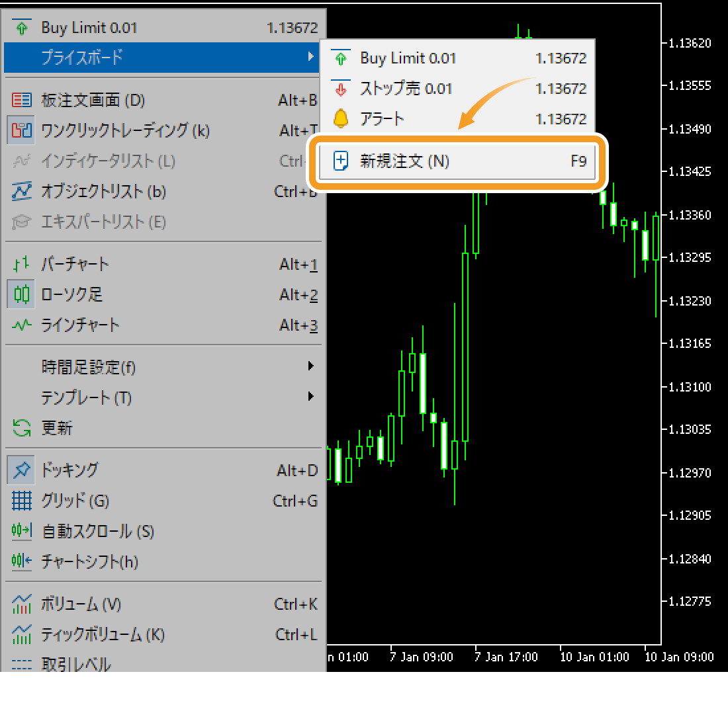This screenshot has width=728, height=705.
Task: Select ストップ売 0.01 entry
Action: pos(458,88)
